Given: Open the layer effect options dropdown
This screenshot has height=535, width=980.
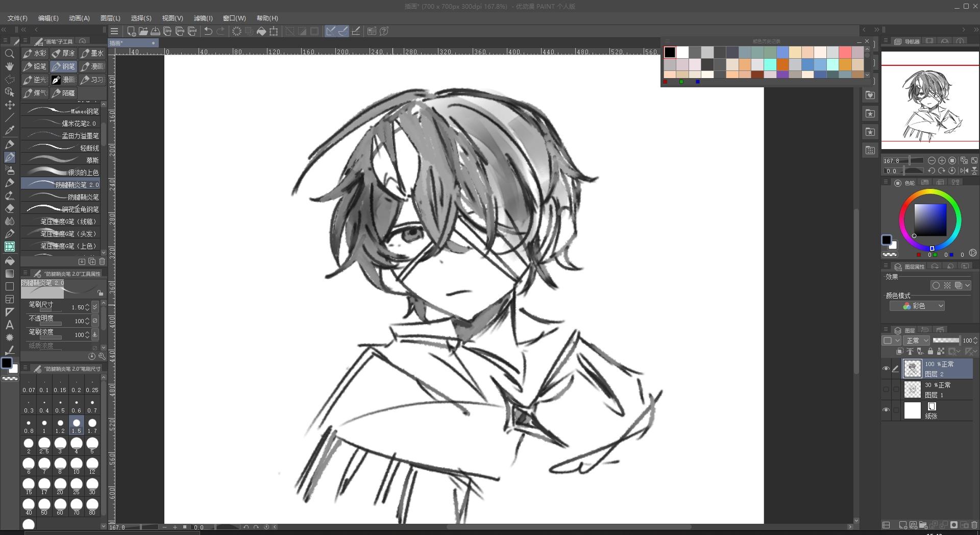Looking at the screenshot, I should tap(968, 285).
